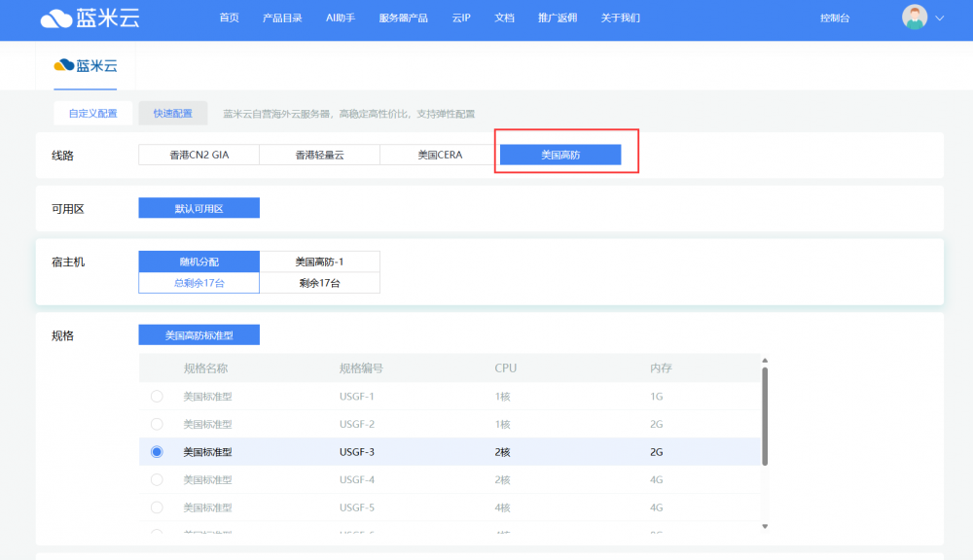The height and width of the screenshot is (560, 973).
Task: Select the USGF-5 radio button
Action: click(157, 507)
